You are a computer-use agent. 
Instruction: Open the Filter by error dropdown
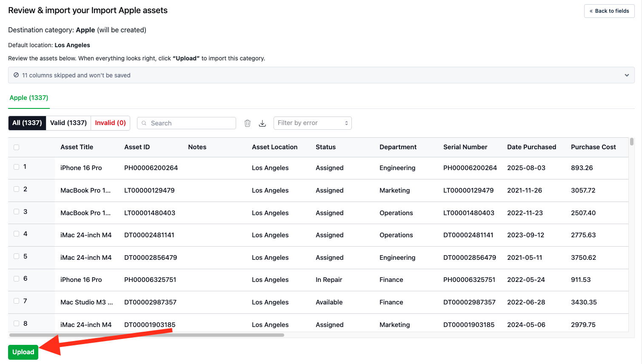[313, 123]
